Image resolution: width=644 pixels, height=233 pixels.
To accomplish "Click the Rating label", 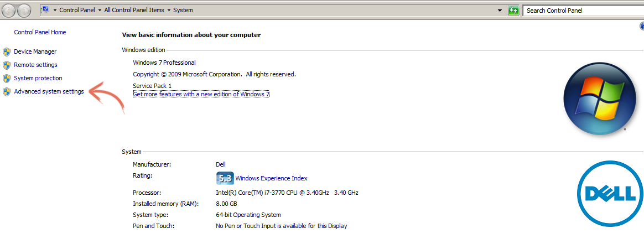I will click(143, 176).
